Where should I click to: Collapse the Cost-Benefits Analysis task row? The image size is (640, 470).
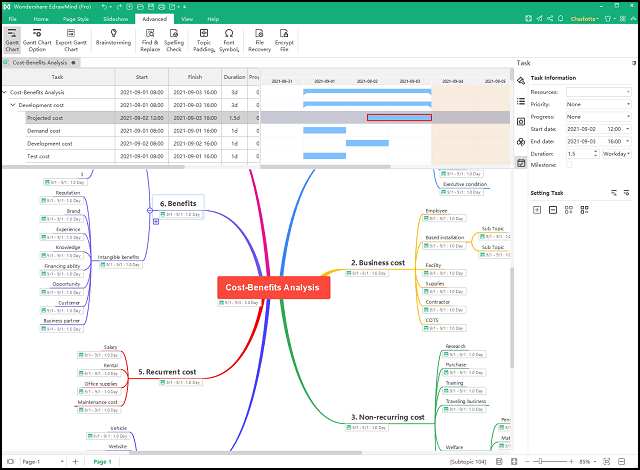5,92
